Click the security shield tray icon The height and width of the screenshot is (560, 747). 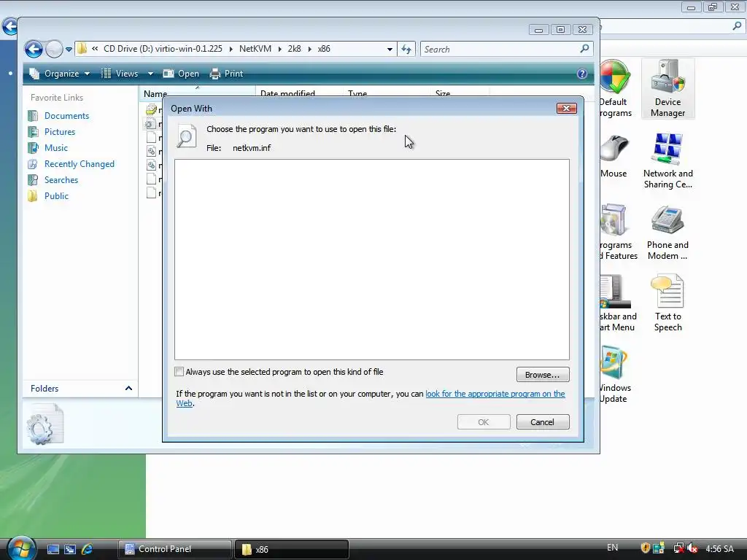[x=645, y=548]
